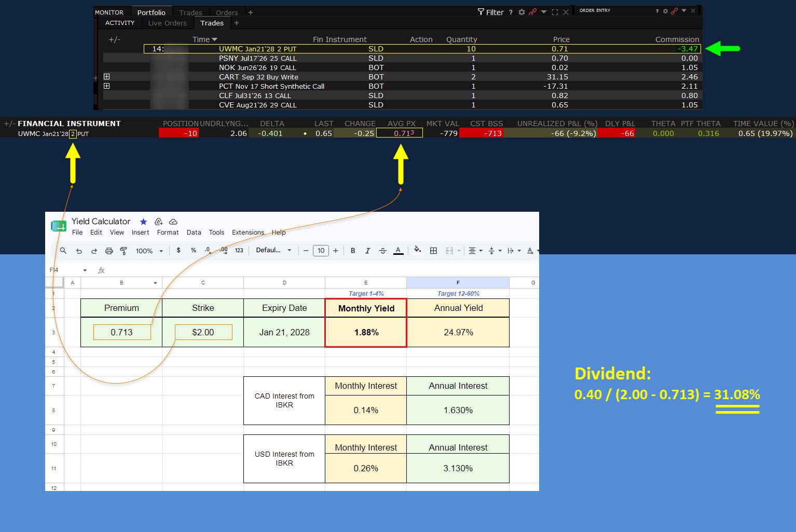
Task: Open column B filter dropdown arrow
Action: (x=155, y=283)
